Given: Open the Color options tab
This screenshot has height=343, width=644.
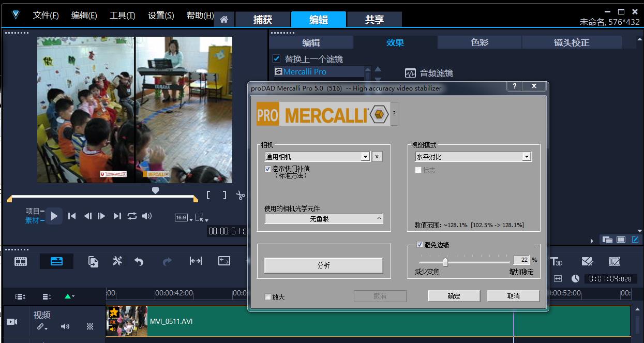Looking at the screenshot, I should click(480, 42).
